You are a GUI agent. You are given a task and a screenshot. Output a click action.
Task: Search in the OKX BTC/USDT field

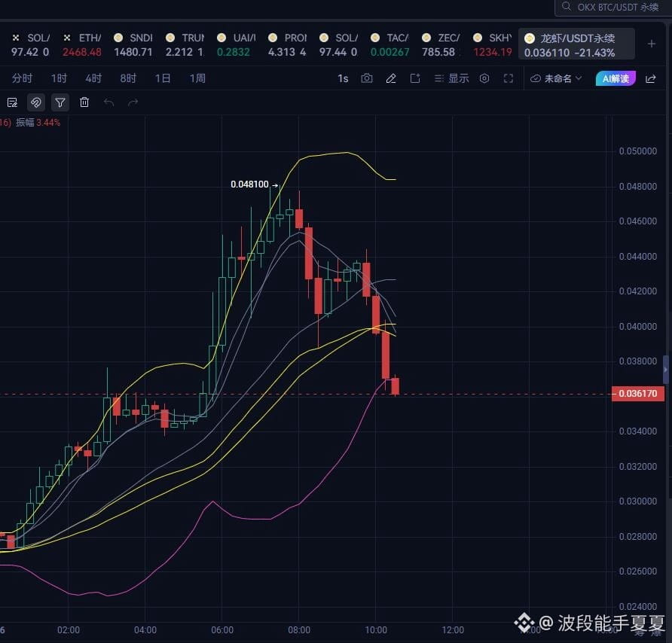pyautogui.click(x=614, y=8)
